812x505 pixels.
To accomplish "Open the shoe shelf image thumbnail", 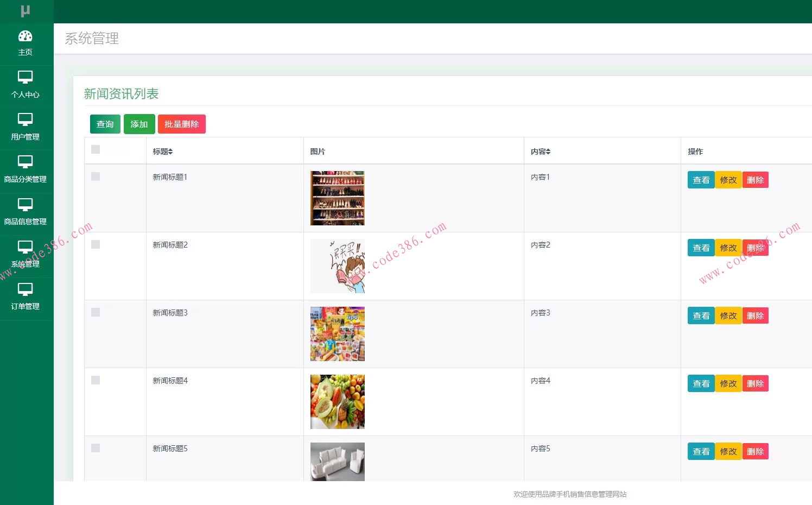I will [x=338, y=198].
